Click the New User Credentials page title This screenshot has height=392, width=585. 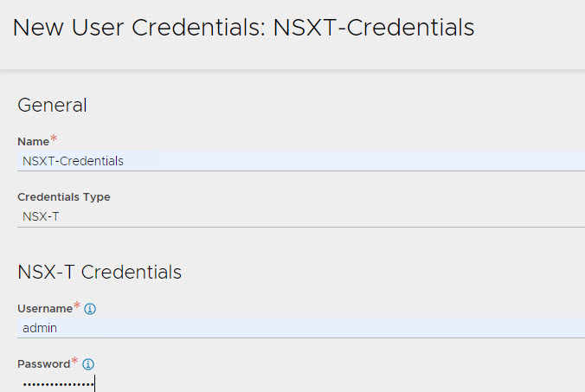(243, 28)
